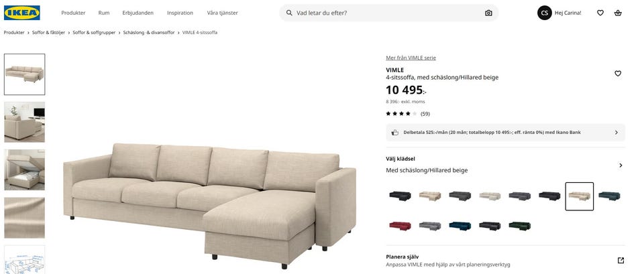
Task: Open the shopping basket
Action: (618, 13)
